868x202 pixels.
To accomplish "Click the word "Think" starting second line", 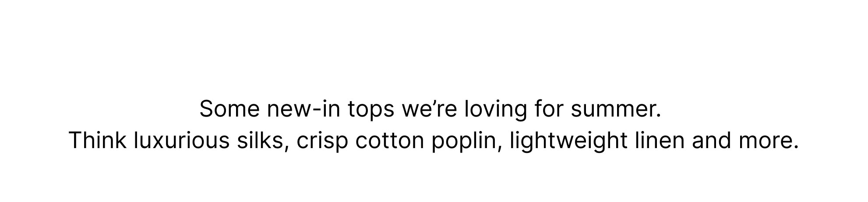I will pos(98,141).
